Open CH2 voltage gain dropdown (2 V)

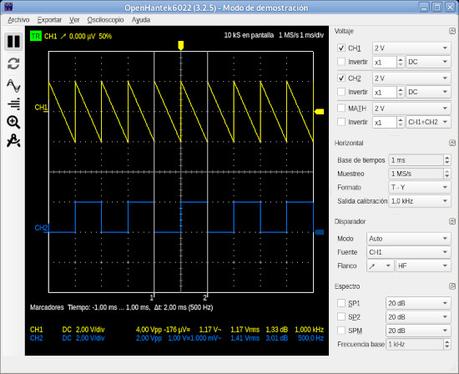pos(411,78)
